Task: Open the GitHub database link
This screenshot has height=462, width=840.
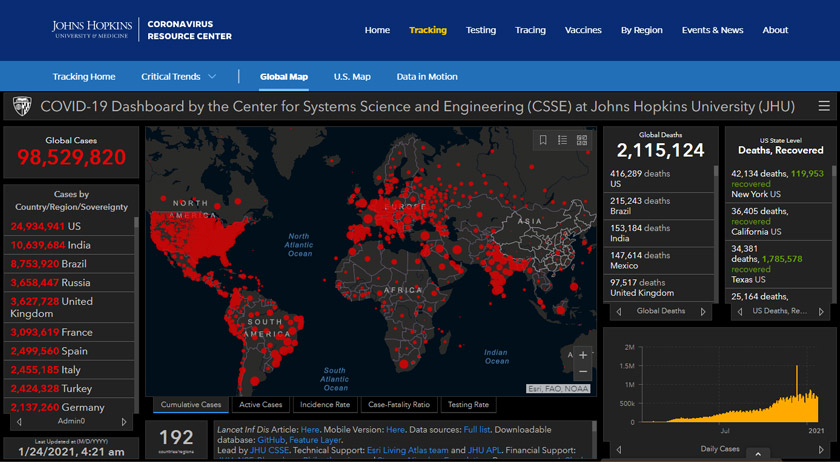Action: coord(271,439)
